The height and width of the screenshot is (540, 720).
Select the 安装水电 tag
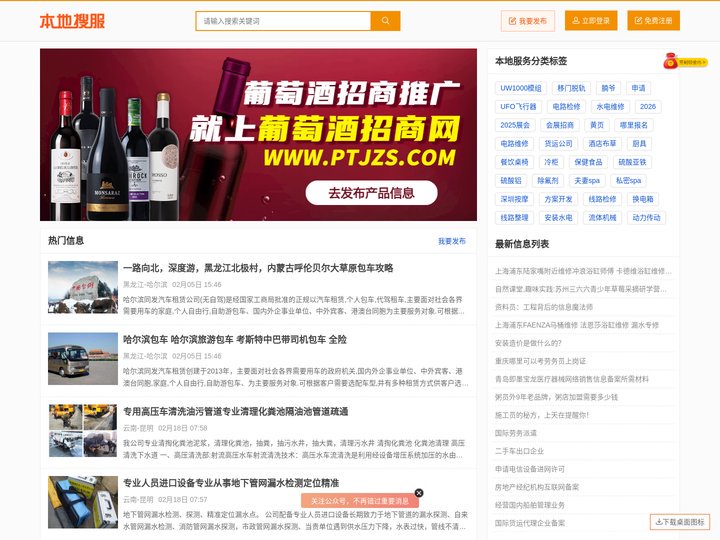[558, 218]
